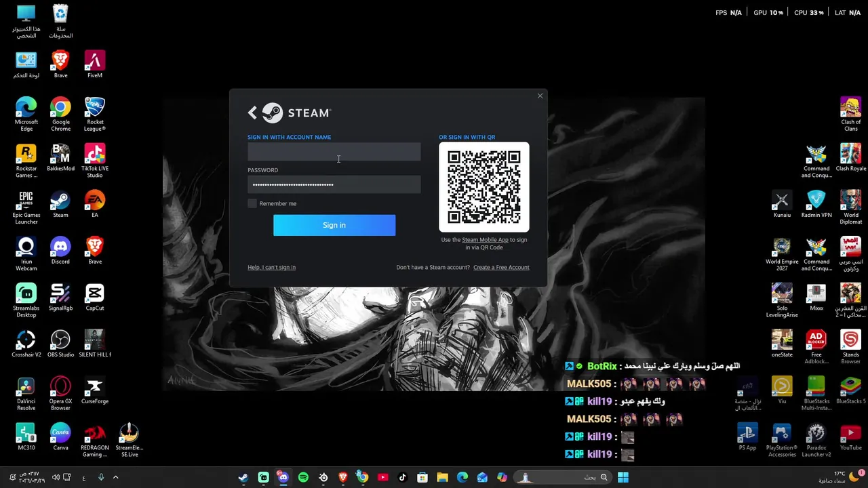
Task: Open the Steam desktop shortcut
Action: coord(60,203)
